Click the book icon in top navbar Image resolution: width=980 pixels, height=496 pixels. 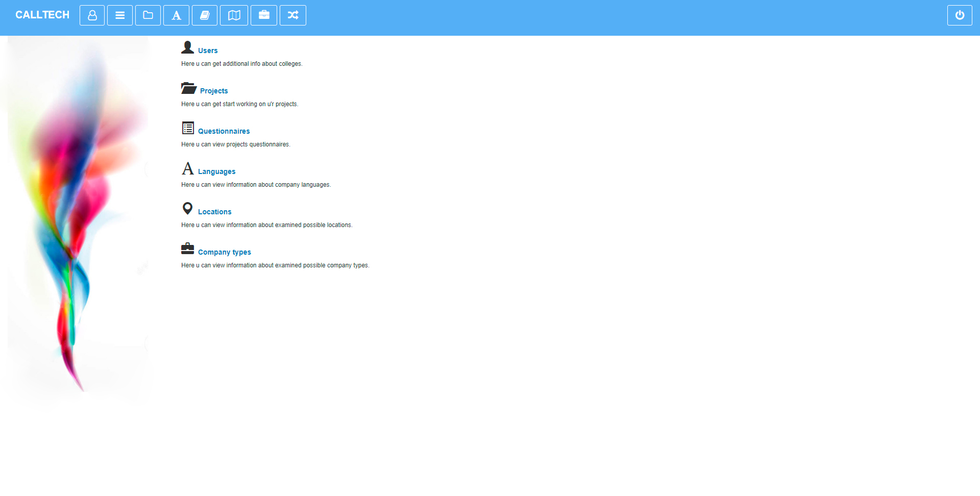(205, 15)
